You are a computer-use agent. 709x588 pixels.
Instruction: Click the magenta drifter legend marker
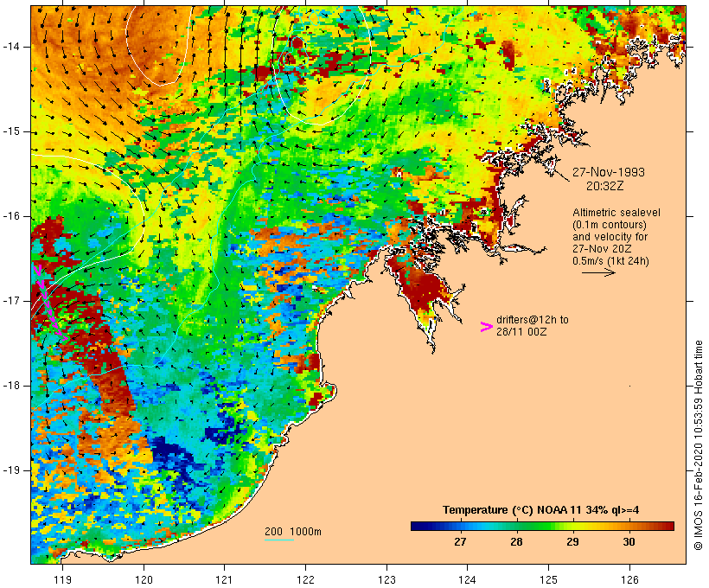pyautogui.click(x=486, y=327)
